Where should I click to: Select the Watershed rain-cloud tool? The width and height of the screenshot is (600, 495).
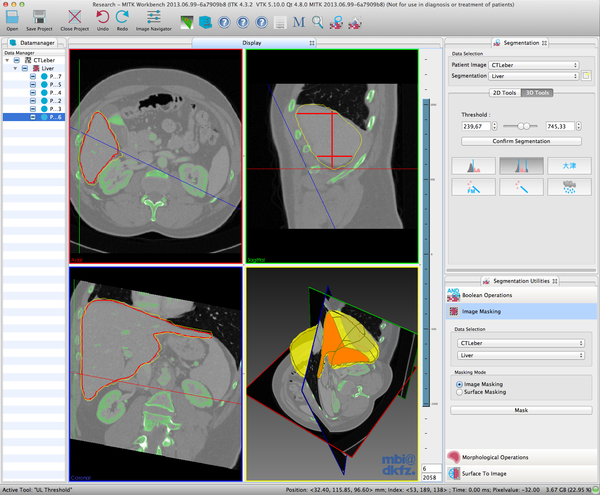click(569, 187)
